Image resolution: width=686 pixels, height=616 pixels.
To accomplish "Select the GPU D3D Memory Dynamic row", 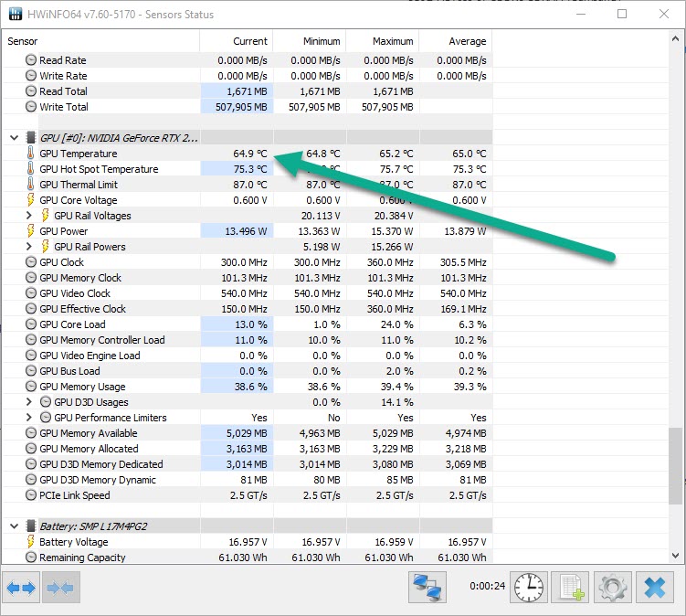I will [x=248, y=480].
